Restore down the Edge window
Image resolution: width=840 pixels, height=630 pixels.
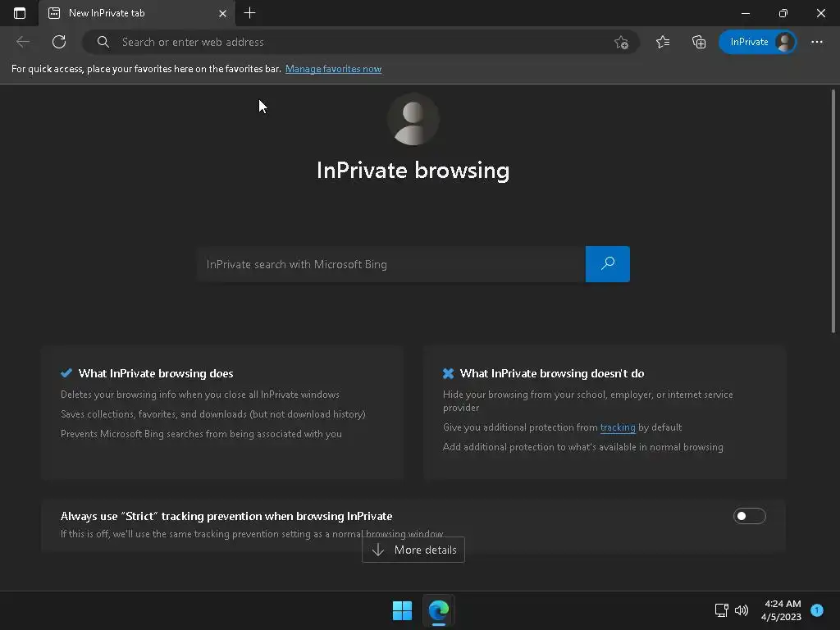(783, 13)
